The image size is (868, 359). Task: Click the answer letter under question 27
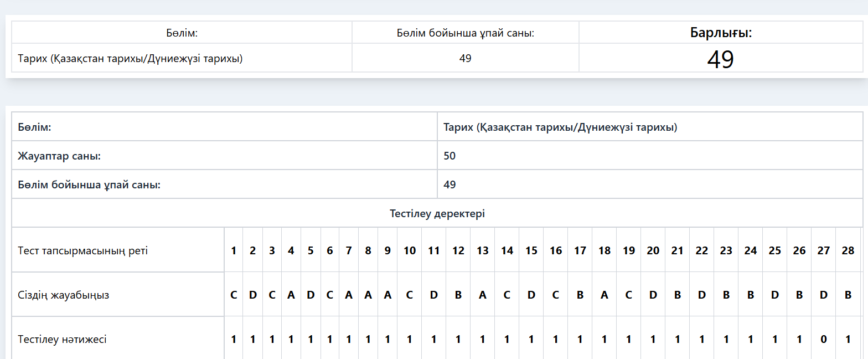pyautogui.click(x=823, y=295)
